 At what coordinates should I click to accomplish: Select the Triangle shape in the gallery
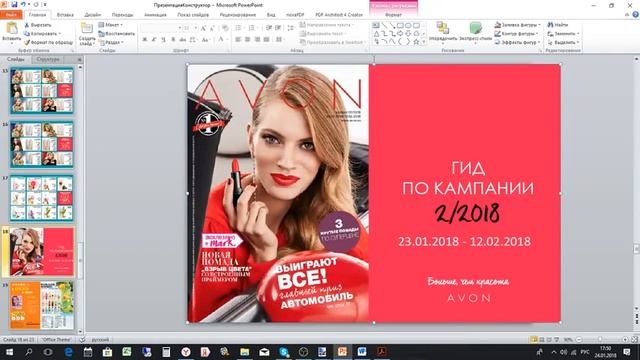click(x=376, y=33)
